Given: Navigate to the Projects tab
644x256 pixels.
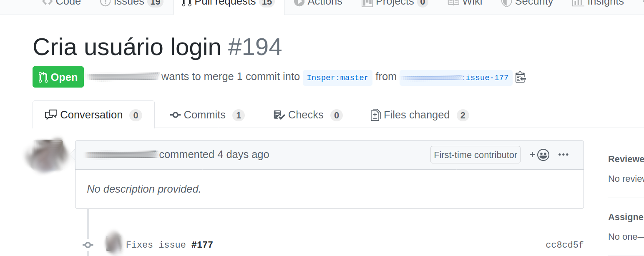Looking at the screenshot, I should click(394, 3).
